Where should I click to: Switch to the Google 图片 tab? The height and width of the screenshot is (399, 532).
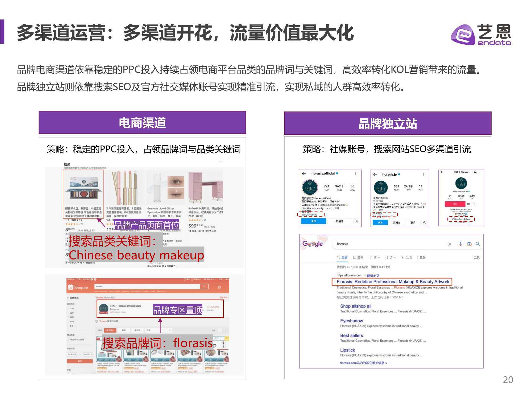click(x=358, y=257)
